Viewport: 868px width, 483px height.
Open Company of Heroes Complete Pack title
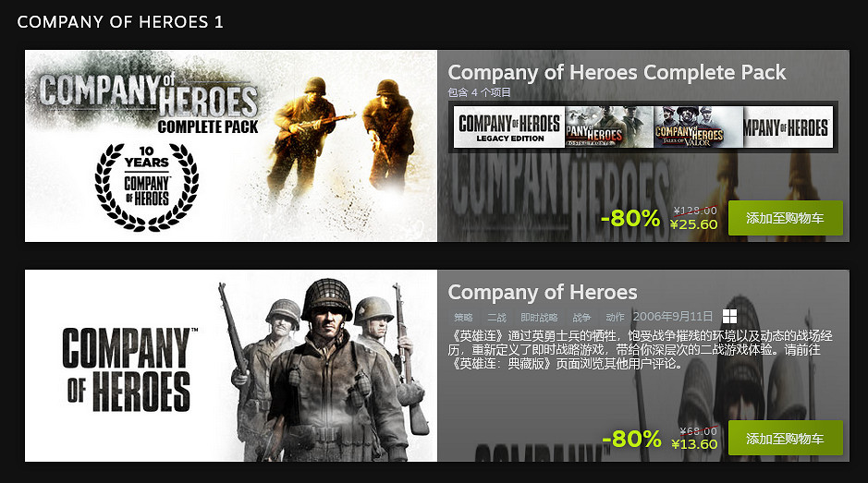(617, 72)
